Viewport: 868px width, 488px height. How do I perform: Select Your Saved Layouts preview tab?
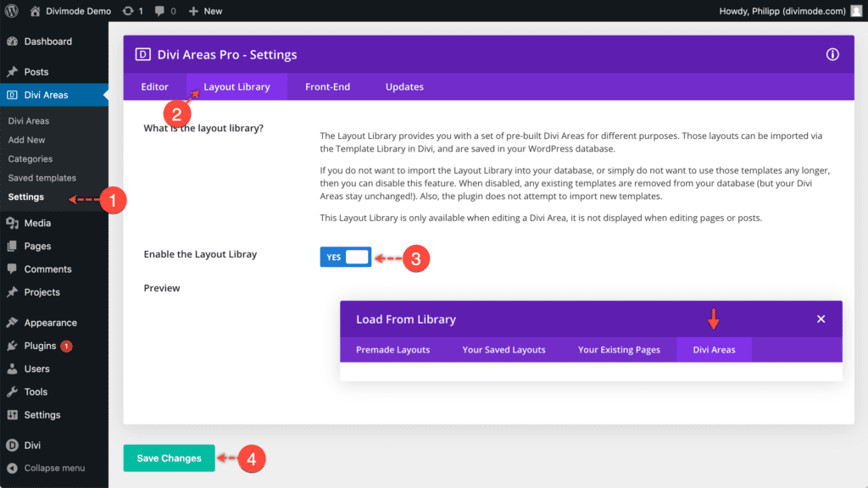point(504,350)
